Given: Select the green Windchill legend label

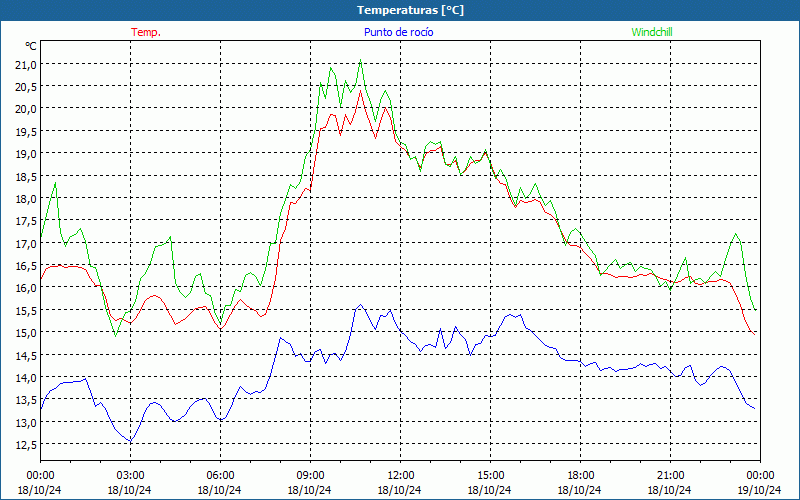Looking at the screenshot, I should point(652,32).
